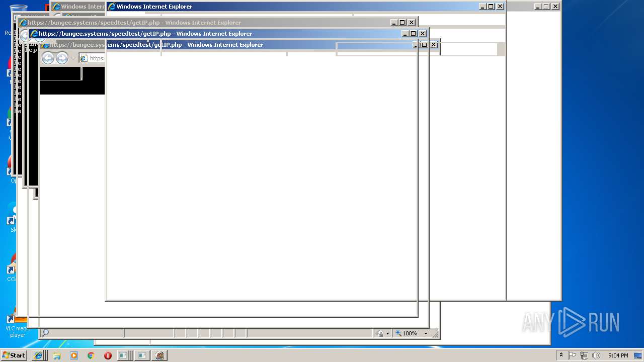The height and width of the screenshot is (362, 644).
Task: Click the status bar resize grip
Action: point(436,334)
